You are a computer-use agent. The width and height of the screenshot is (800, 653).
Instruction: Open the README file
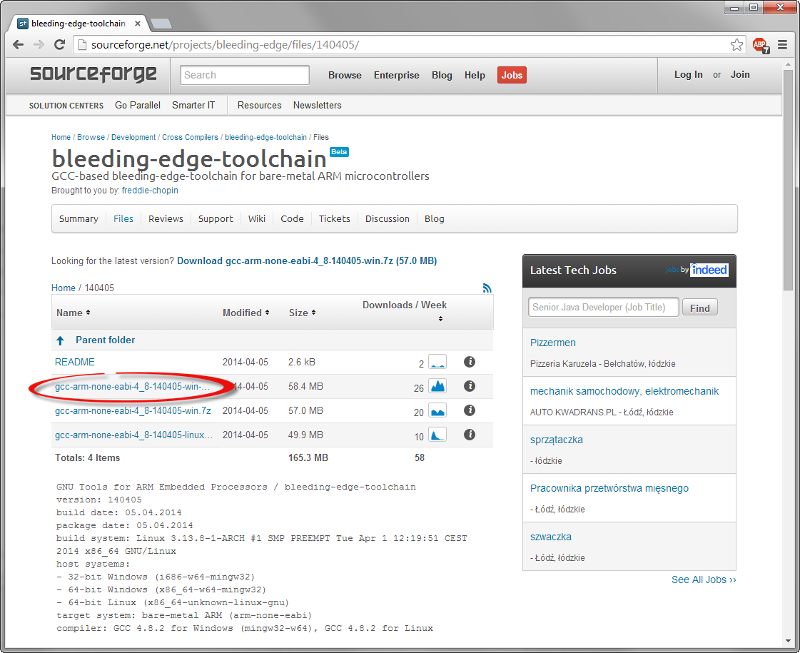(74, 362)
